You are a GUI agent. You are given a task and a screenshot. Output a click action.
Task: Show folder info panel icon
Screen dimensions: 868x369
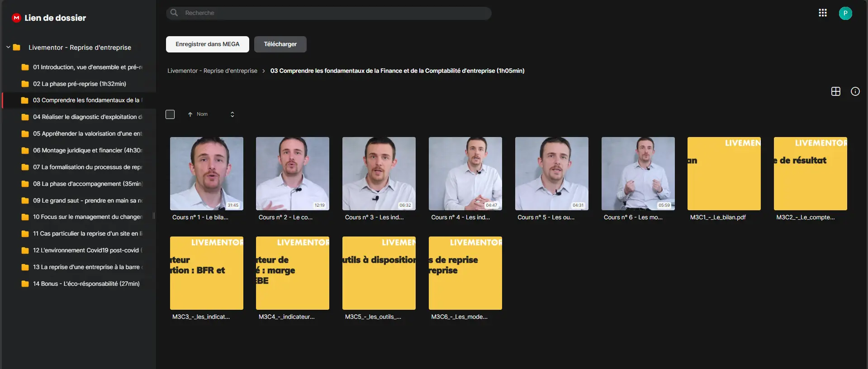click(x=855, y=91)
